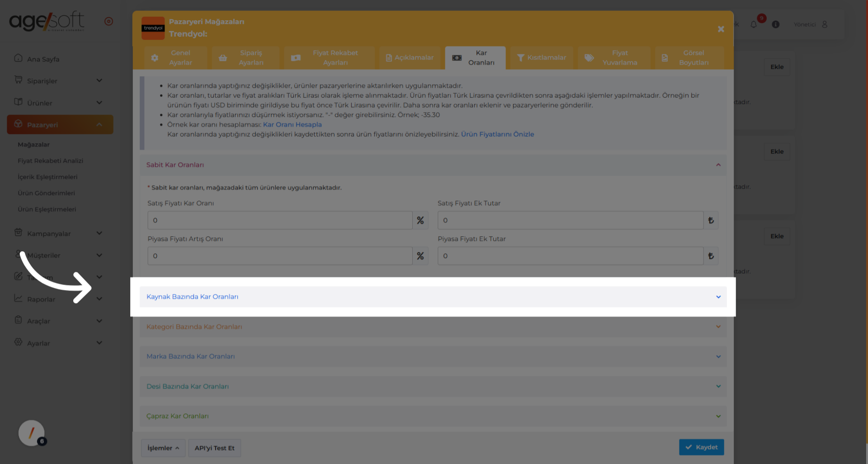Open Ürün Fiyatlarını Önizle link

(x=497, y=134)
